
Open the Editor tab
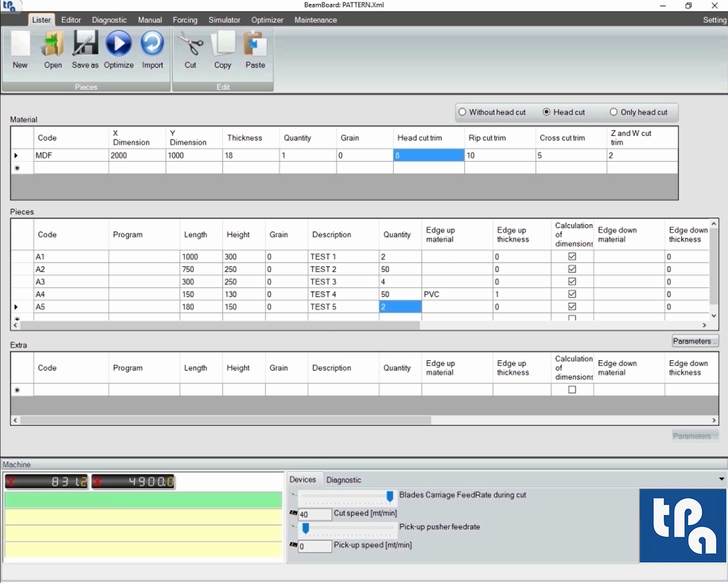(x=71, y=20)
